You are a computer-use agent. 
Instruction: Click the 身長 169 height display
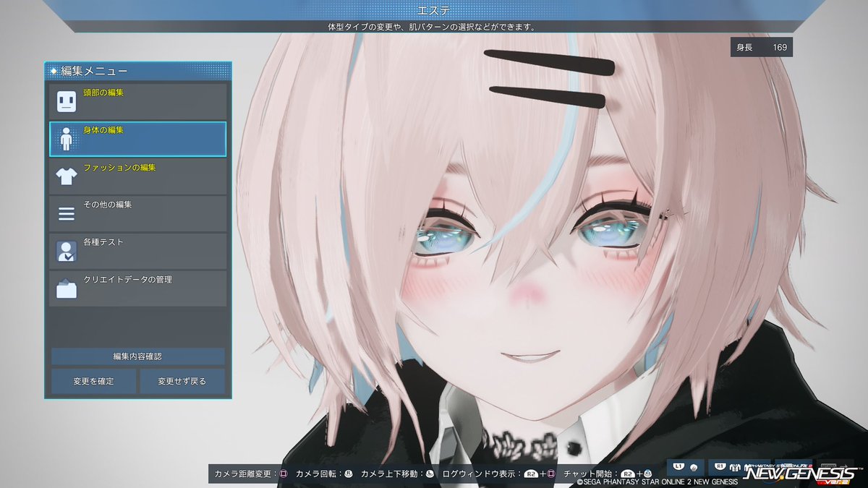pyautogui.click(x=762, y=48)
